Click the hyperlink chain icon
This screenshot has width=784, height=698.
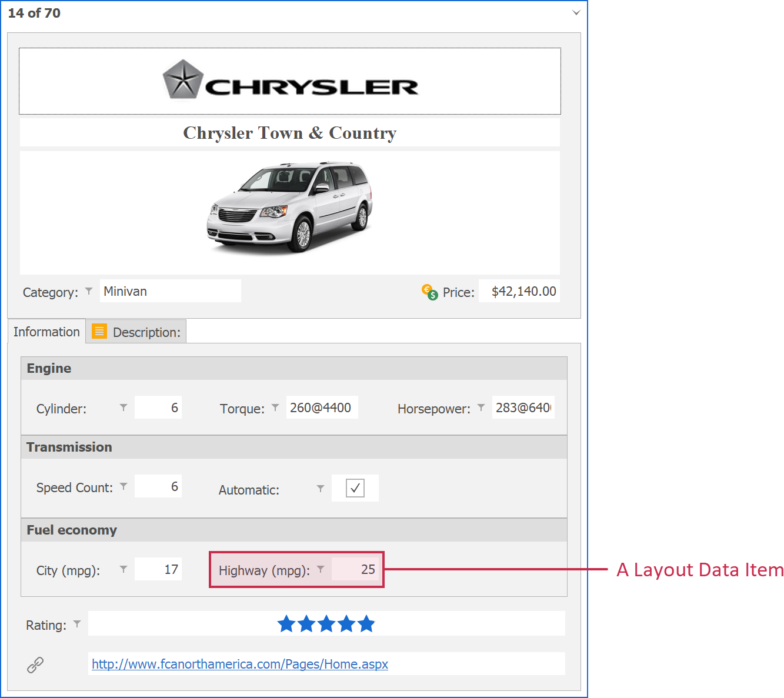[35, 664]
